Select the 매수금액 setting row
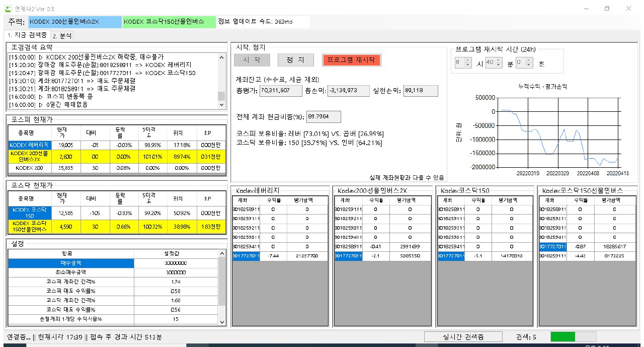The image size is (644, 347). coord(71,263)
